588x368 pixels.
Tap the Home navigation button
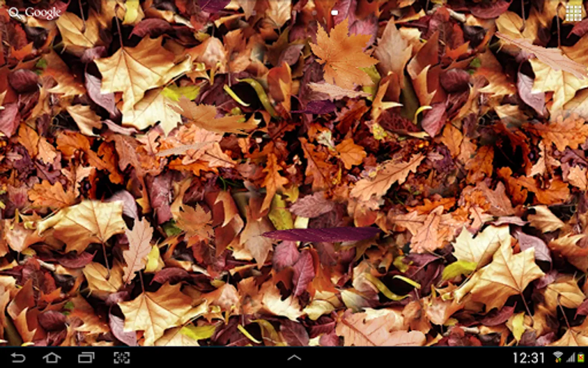click(52, 358)
